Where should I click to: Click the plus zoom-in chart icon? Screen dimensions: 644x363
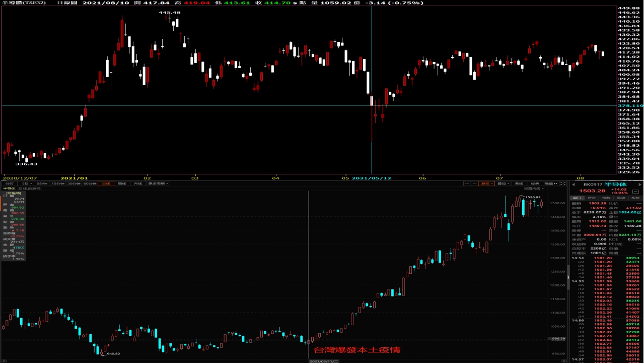tap(467, 184)
